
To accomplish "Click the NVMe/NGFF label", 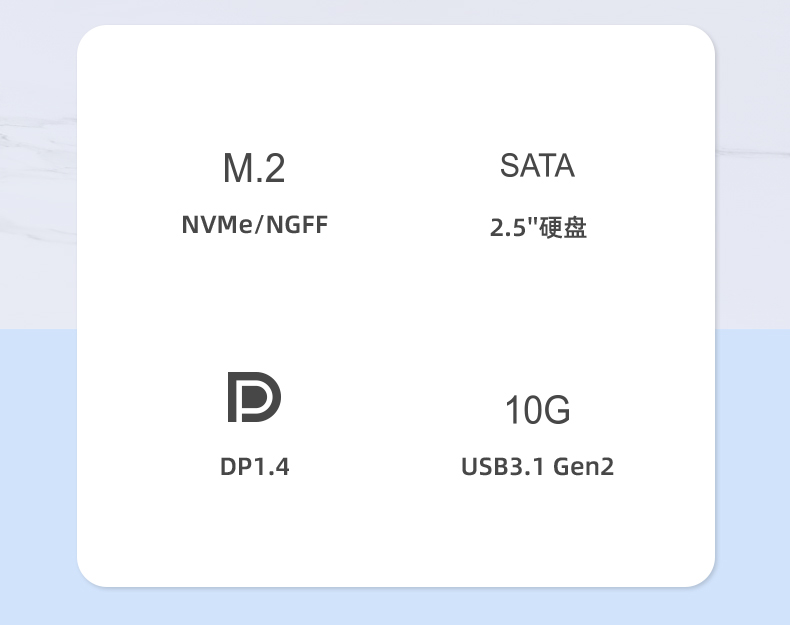I will coord(254,225).
